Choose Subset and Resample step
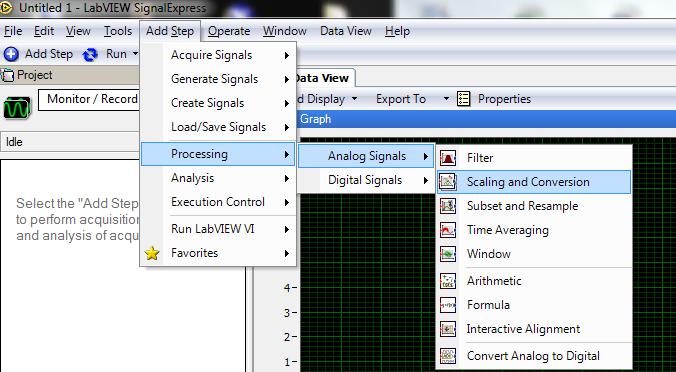 pyautogui.click(x=534, y=206)
